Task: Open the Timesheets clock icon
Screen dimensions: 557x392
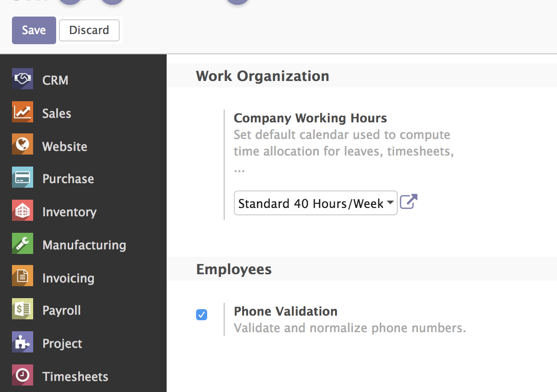Action: click(x=23, y=375)
